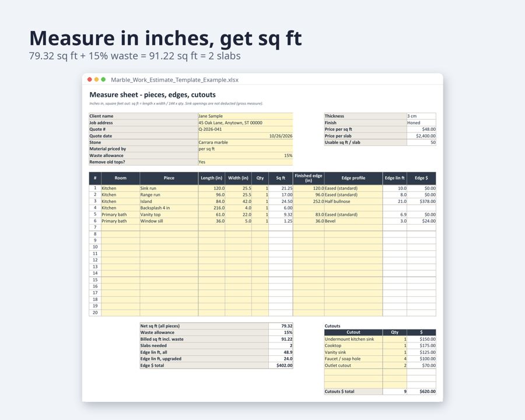Select the 'Faucet / soap hole' cutout cell

coord(353,358)
